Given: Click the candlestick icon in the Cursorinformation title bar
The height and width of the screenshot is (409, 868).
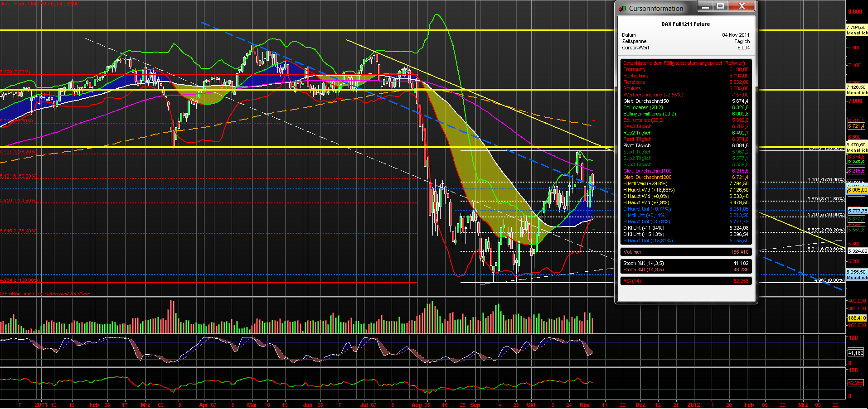Looking at the screenshot, I should [x=621, y=8].
